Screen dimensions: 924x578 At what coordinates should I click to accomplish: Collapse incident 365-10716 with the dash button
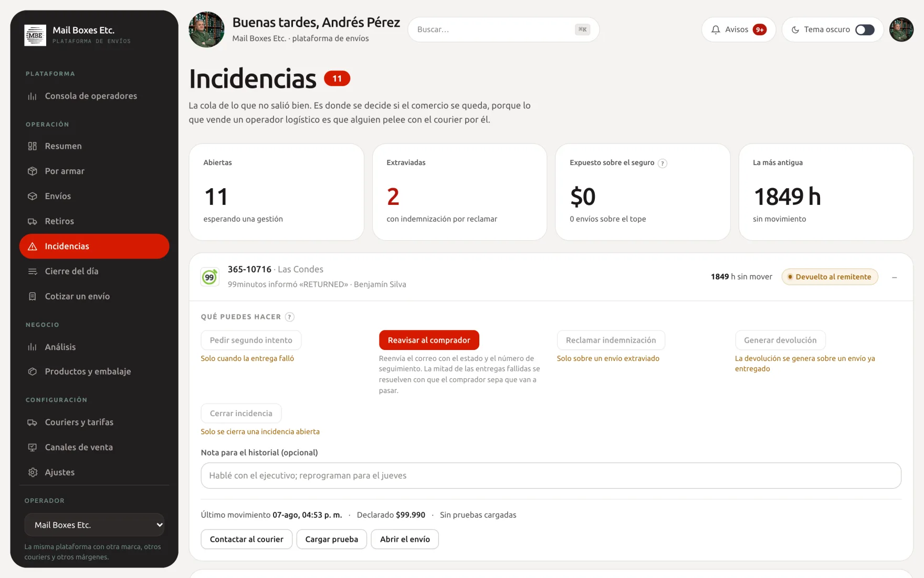[x=895, y=277]
